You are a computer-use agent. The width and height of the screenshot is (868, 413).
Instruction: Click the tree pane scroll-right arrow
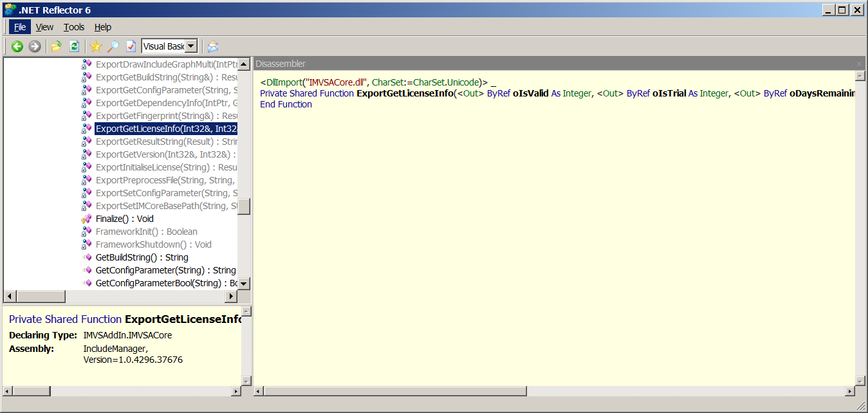click(232, 296)
